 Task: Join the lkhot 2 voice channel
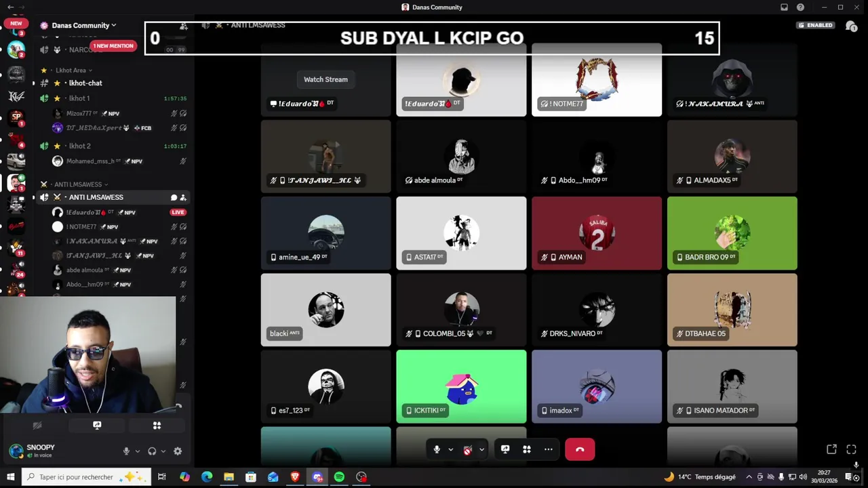click(79, 146)
